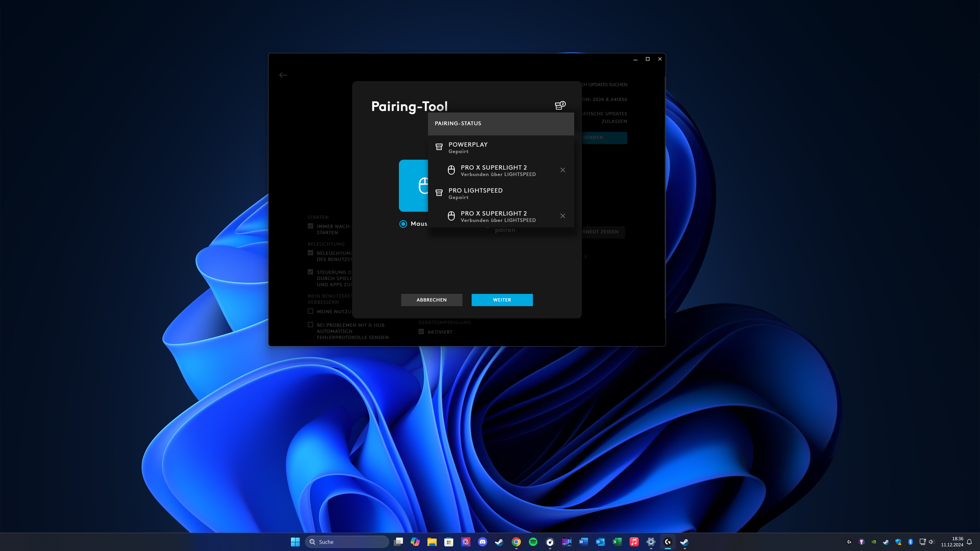Select the POWERPLAY receiver entry
The width and height of the screenshot is (980, 551).
pos(468,147)
